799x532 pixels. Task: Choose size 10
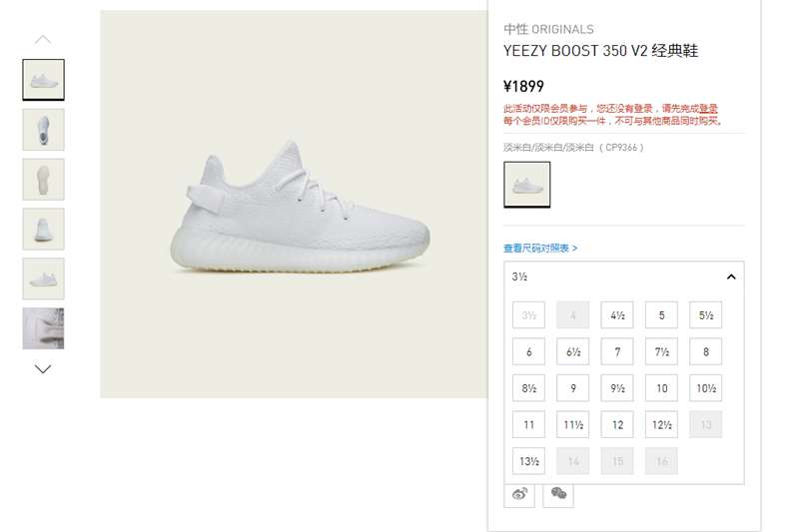tap(661, 388)
